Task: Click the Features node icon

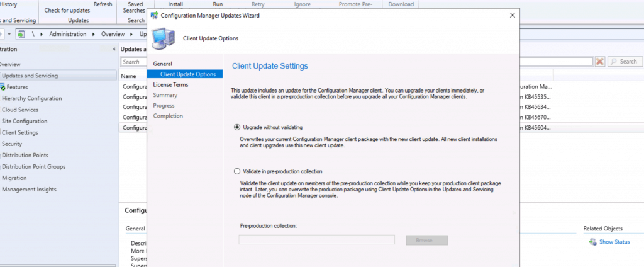Action: click(3, 88)
